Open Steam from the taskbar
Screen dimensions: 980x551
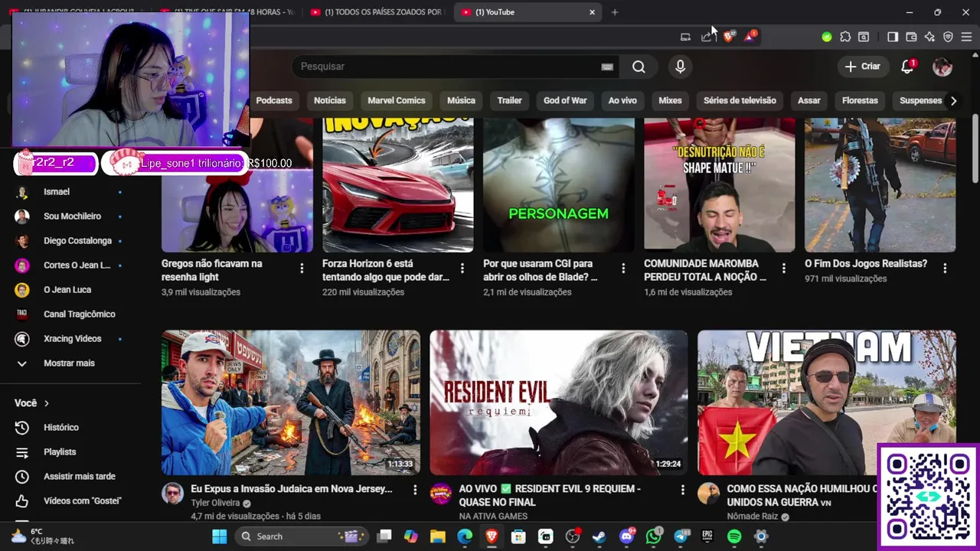click(599, 536)
